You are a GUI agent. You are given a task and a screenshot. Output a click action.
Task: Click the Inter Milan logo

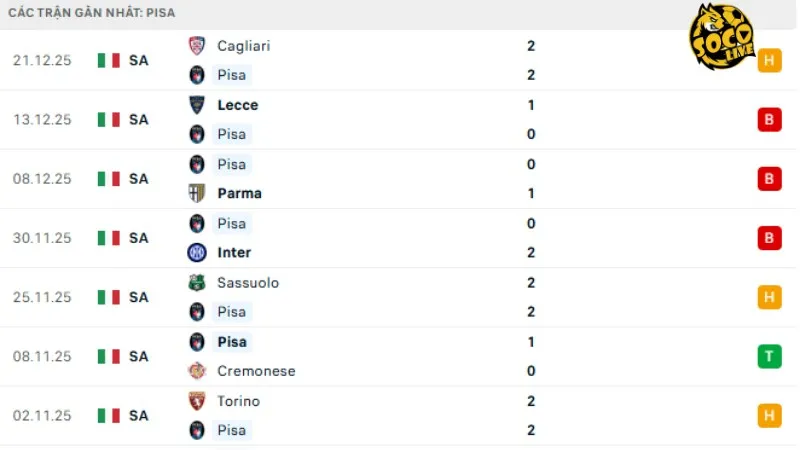tap(197, 252)
